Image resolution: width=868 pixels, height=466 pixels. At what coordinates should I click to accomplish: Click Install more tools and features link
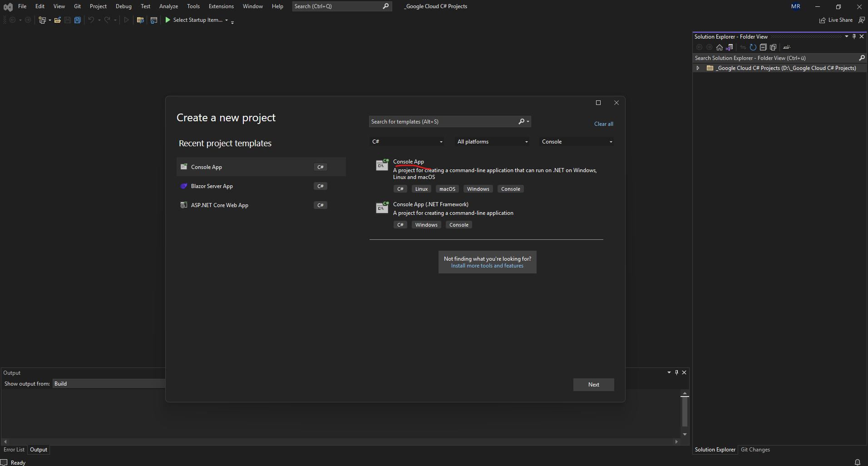tap(487, 266)
